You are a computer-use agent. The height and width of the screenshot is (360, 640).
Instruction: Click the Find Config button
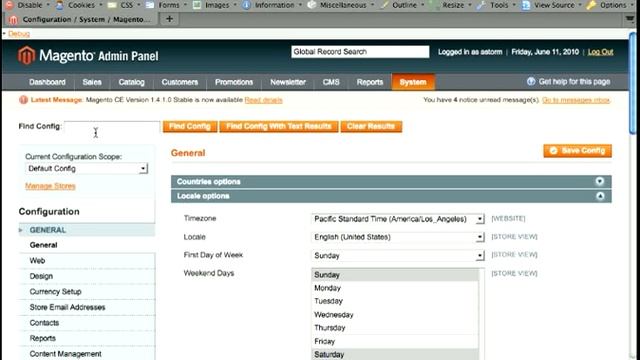[x=190, y=127]
